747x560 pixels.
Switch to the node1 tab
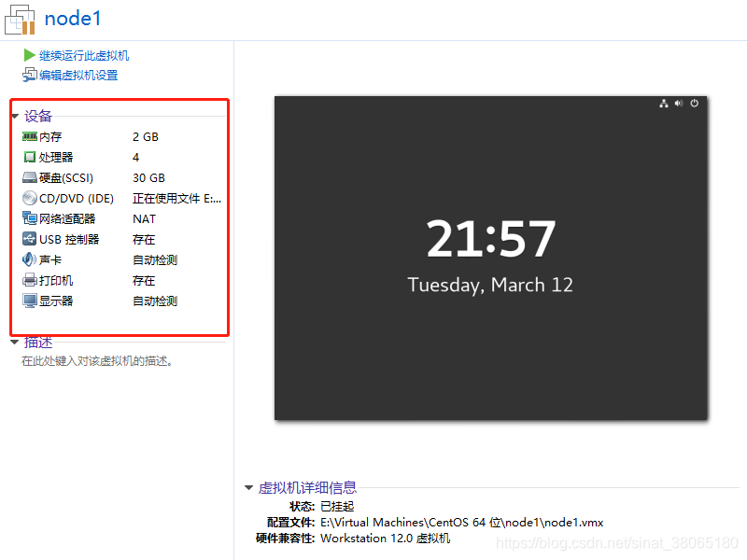coord(72,18)
